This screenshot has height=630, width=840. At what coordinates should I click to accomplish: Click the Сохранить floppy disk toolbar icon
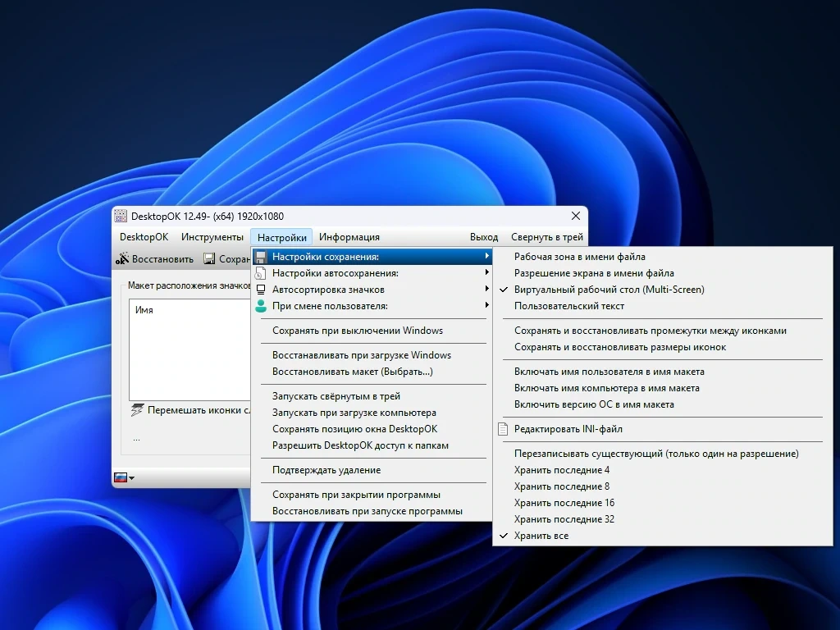(x=209, y=258)
